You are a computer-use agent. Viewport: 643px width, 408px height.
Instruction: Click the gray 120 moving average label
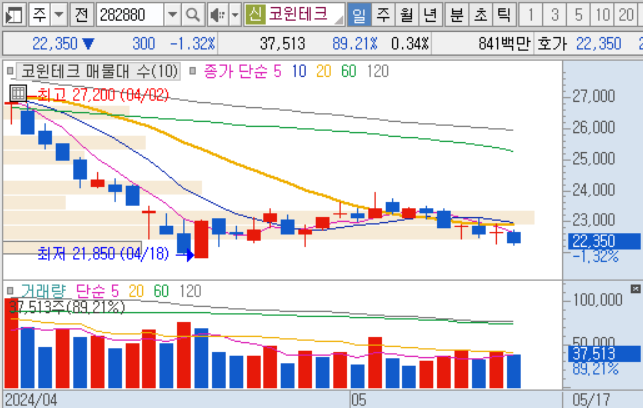point(378,71)
